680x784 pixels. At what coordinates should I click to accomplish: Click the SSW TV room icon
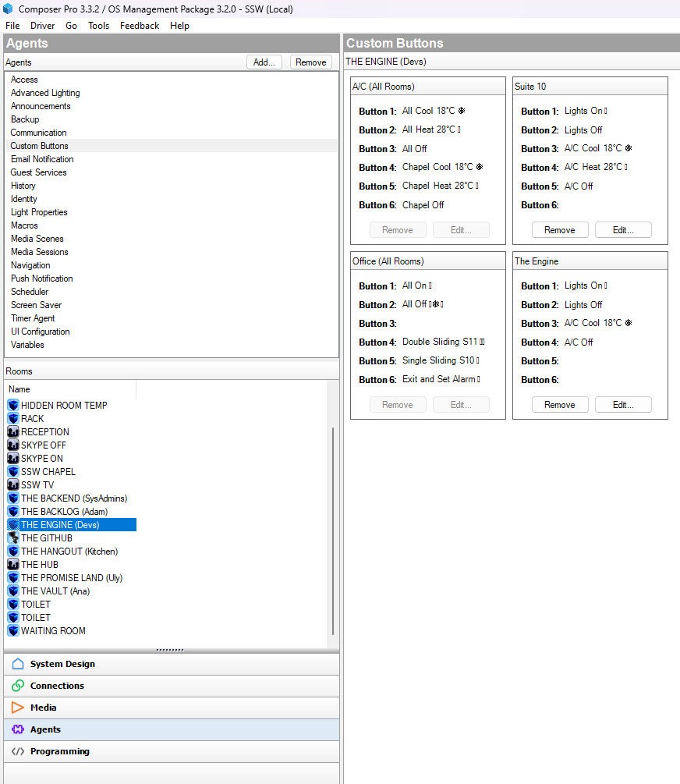pos(13,485)
